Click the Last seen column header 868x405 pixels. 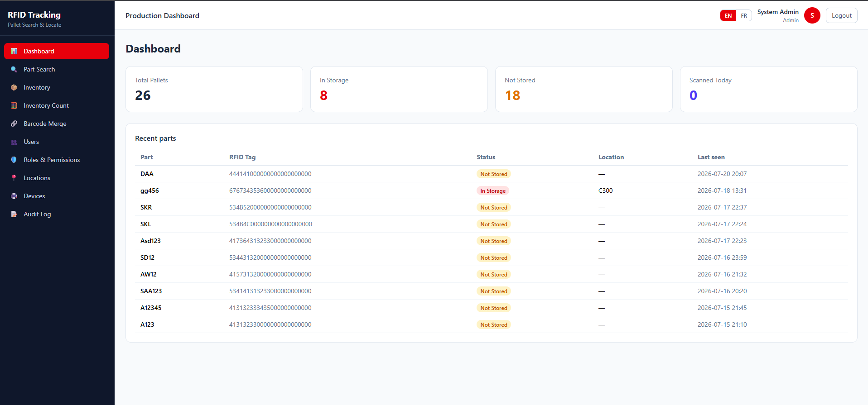point(711,157)
